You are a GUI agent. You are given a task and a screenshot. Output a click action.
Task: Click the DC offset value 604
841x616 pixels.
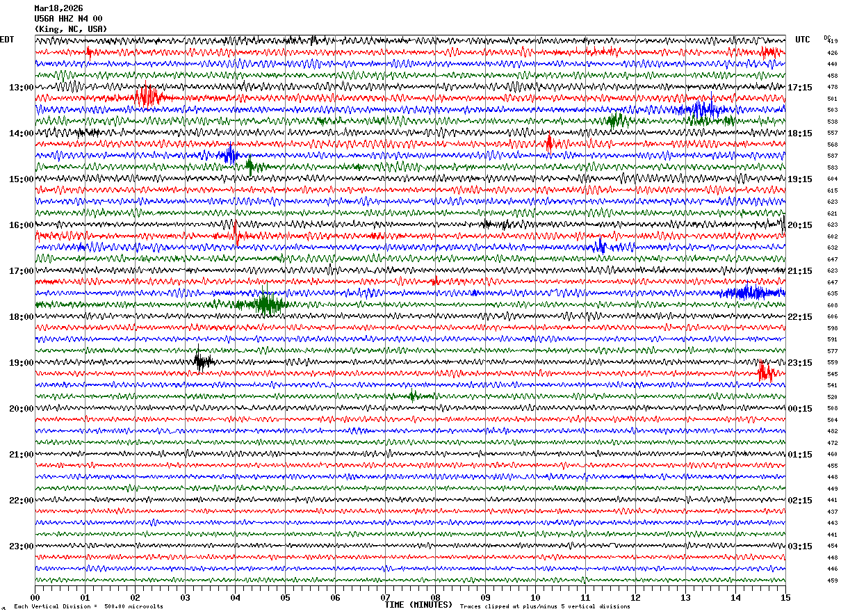[x=832, y=179]
